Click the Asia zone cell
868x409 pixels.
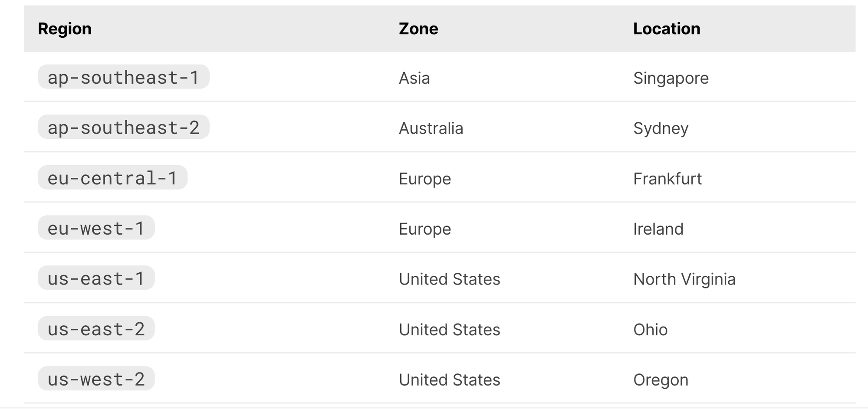414,78
